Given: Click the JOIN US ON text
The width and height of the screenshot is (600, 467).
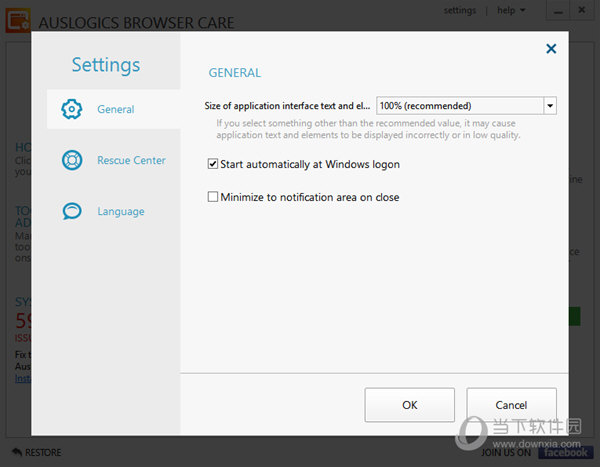Looking at the screenshot, I should pos(506,452).
